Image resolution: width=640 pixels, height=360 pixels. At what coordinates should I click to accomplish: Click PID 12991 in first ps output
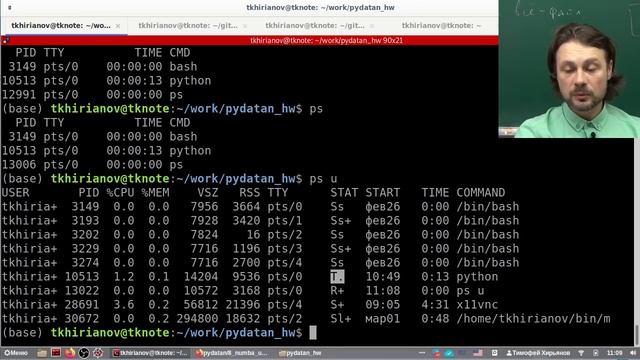pyautogui.click(x=19, y=95)
